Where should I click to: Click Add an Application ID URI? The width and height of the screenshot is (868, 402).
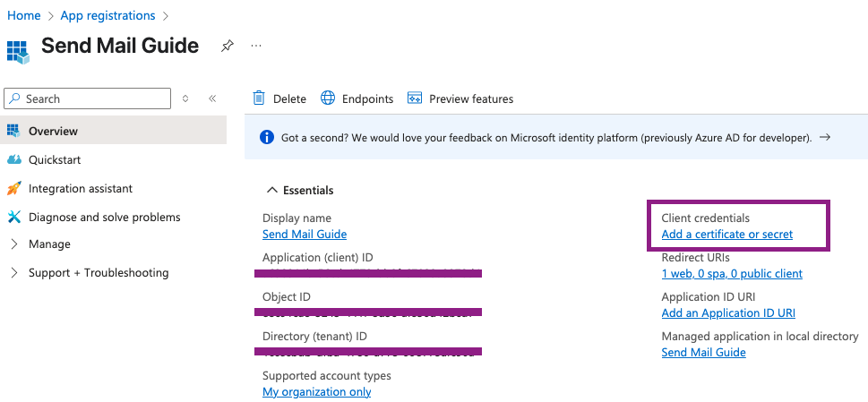[x=728, y=313]
